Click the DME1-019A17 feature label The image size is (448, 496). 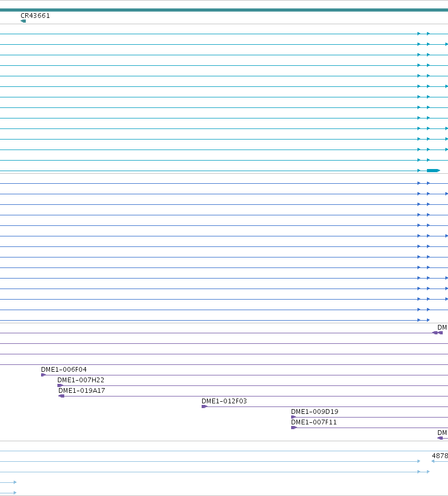82,390
